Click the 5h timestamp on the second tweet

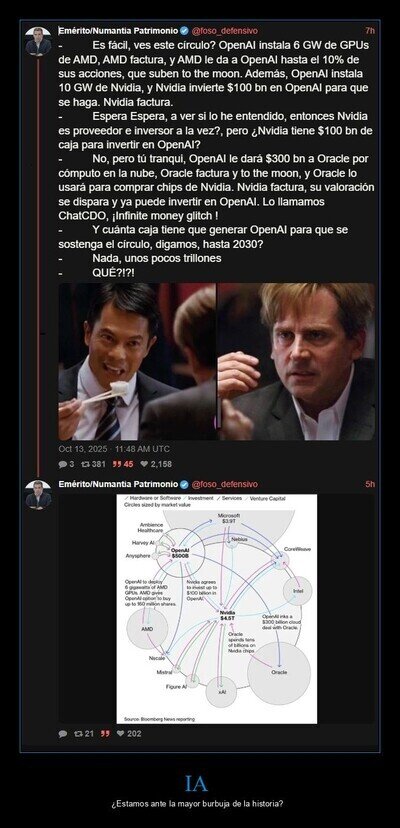coord(370,484)
